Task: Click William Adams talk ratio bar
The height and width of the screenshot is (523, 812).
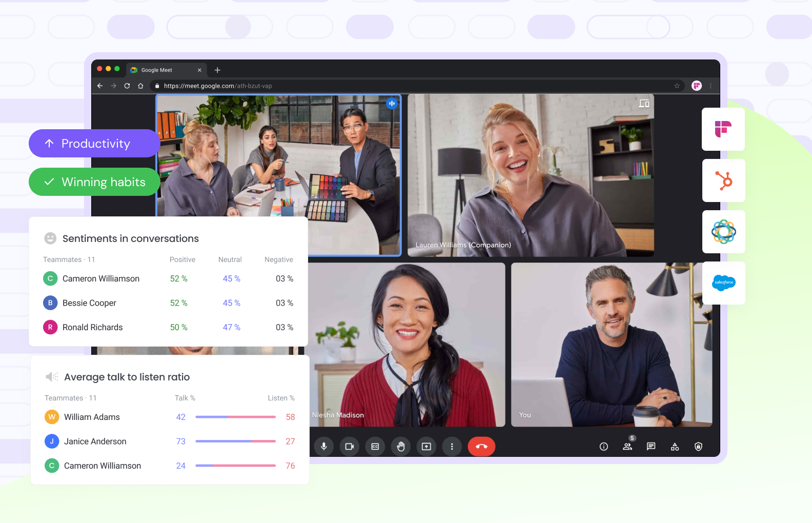Action: (235, 417)
